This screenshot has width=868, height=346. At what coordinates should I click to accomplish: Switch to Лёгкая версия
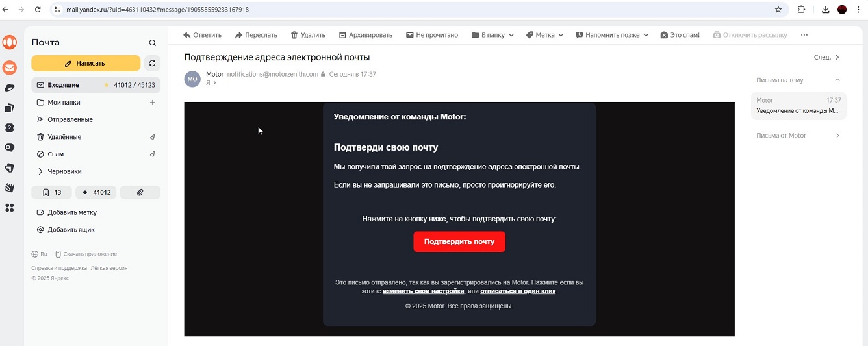click(109, 267)
